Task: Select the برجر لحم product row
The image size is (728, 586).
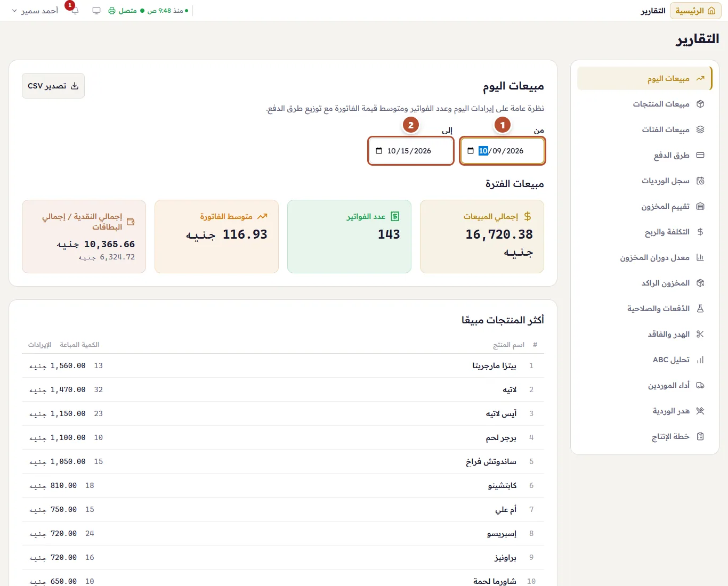Action: [283, 437]
